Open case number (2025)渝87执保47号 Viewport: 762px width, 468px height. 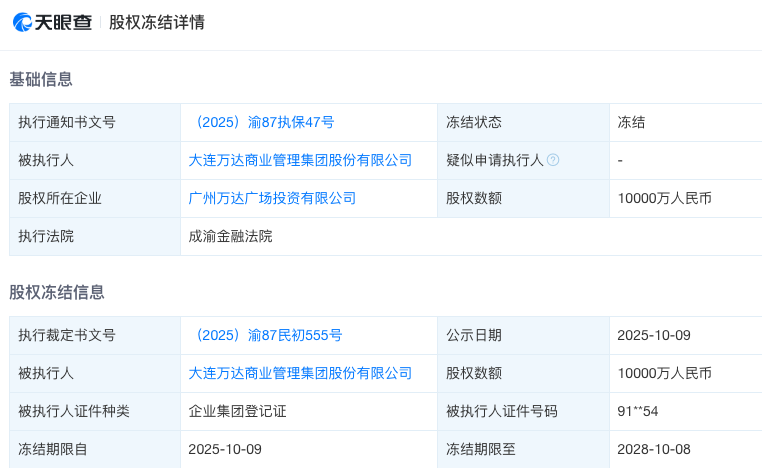click(262, 122)
